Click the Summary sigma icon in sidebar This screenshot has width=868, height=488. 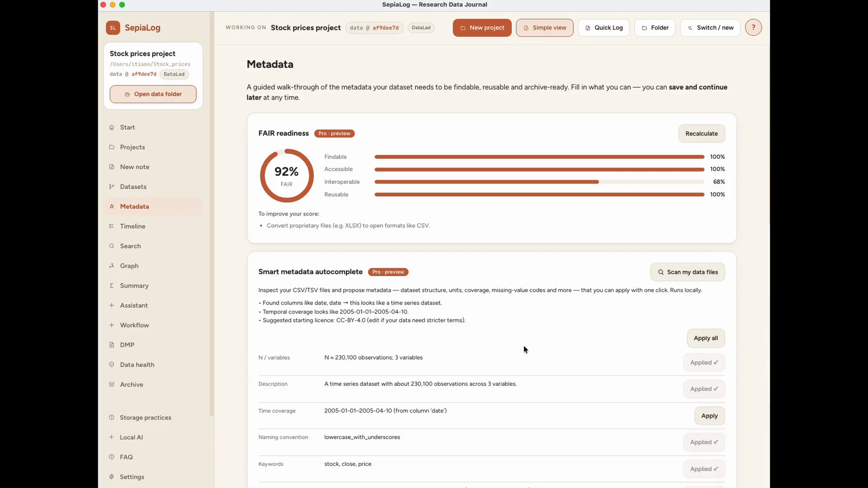point(112,286)
